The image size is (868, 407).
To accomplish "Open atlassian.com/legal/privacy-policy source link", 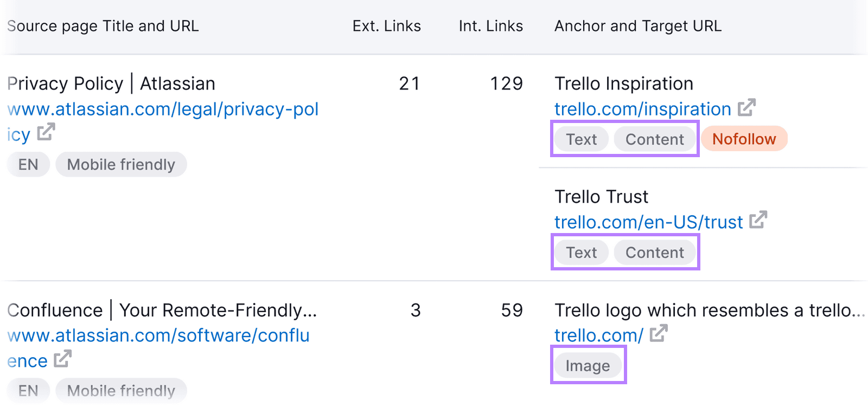I will coord(163,109).
